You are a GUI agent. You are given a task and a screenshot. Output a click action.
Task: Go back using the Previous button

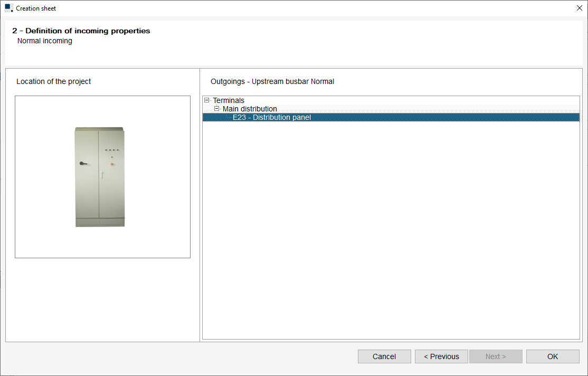coord(441,356)
